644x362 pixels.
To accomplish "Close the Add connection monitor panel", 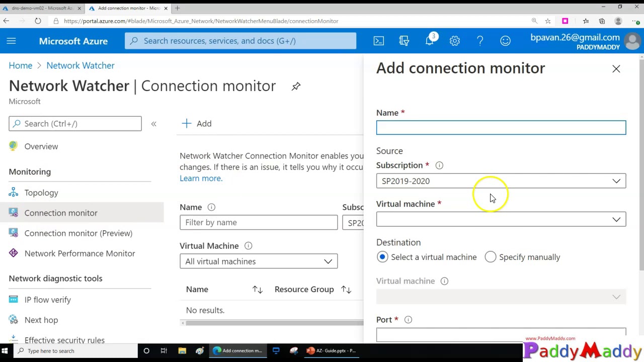I will click(x=616, y=69).
